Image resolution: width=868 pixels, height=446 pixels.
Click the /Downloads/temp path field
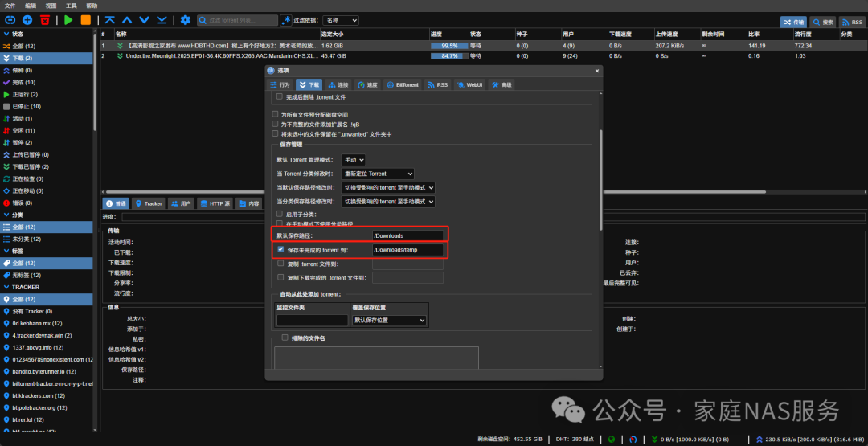point(408,250)
